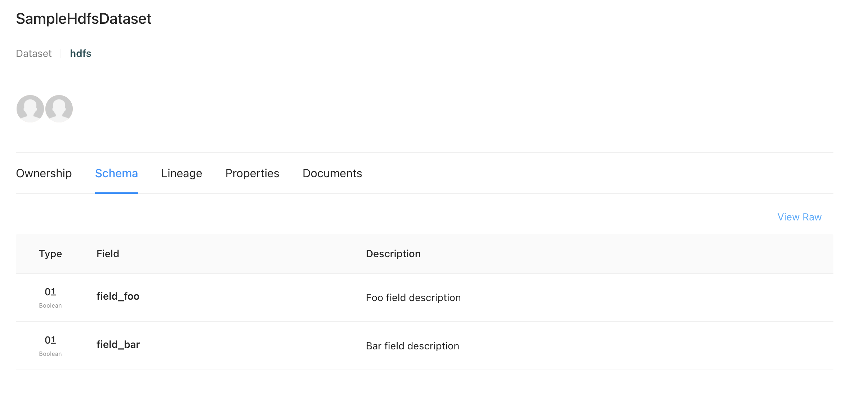Viewport: 868px width, 407px height.
Task: Open the Documents section
Action: pyautogui.click(x=332, y=173)
